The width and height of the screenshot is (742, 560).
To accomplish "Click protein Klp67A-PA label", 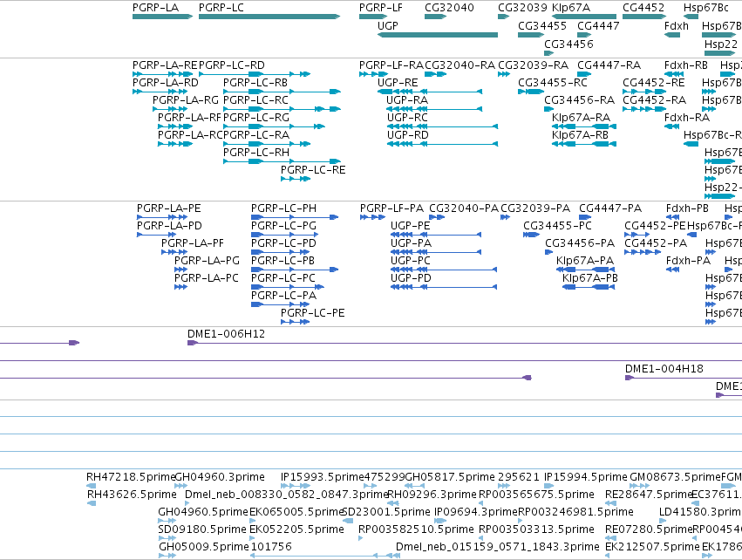I will [585, 260].
